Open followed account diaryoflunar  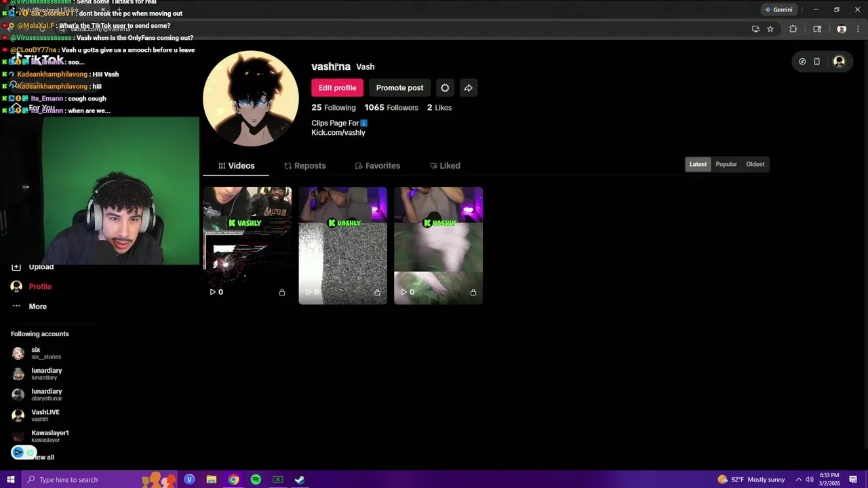(37, 394)
